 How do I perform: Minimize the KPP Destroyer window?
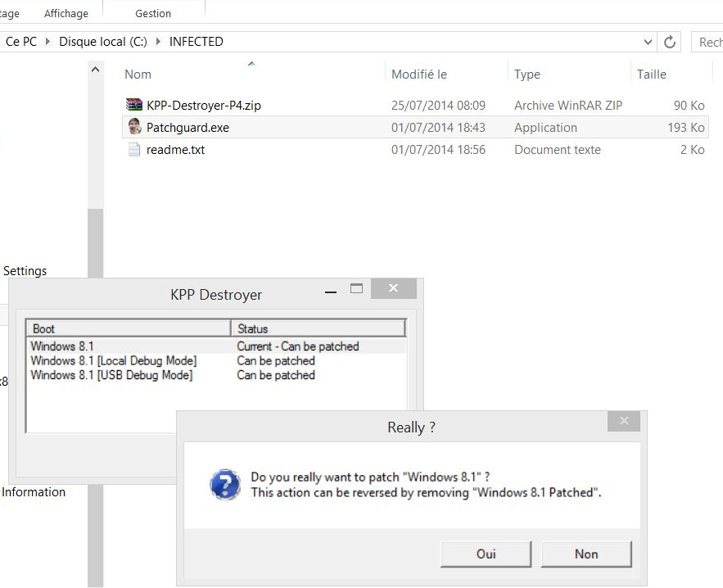(331, 291)
